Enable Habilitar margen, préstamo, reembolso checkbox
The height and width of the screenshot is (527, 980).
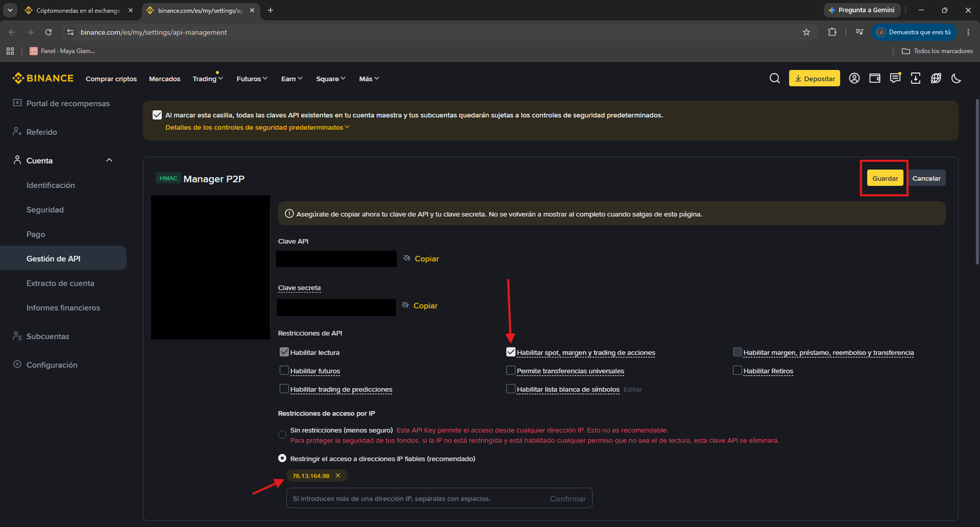tap(737, 352)
